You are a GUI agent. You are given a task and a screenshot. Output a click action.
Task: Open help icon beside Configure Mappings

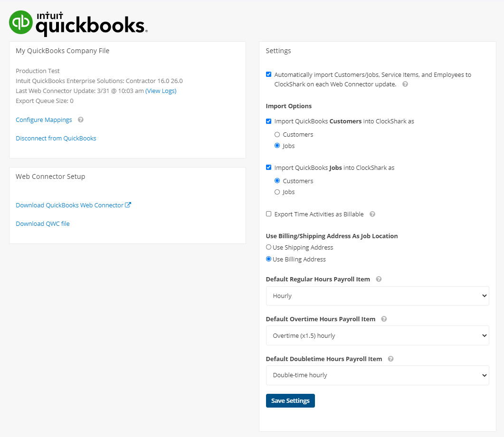81,120
